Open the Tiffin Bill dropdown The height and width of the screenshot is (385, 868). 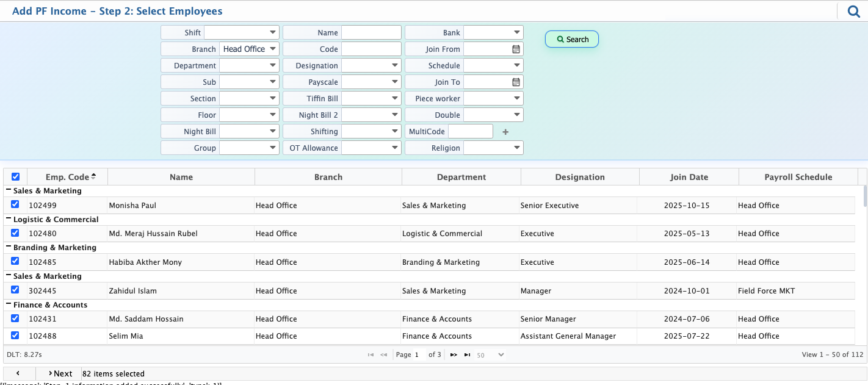(371, 98)
